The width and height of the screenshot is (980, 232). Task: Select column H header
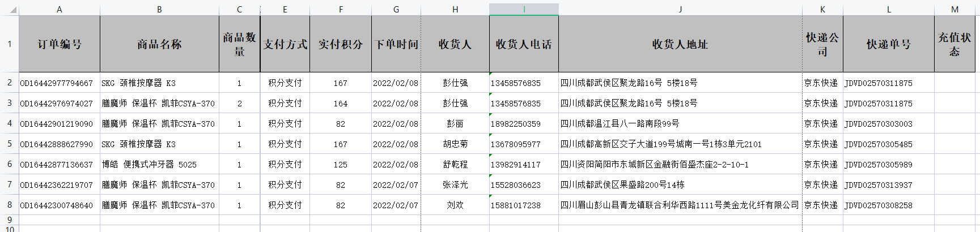tap(455, 10)
